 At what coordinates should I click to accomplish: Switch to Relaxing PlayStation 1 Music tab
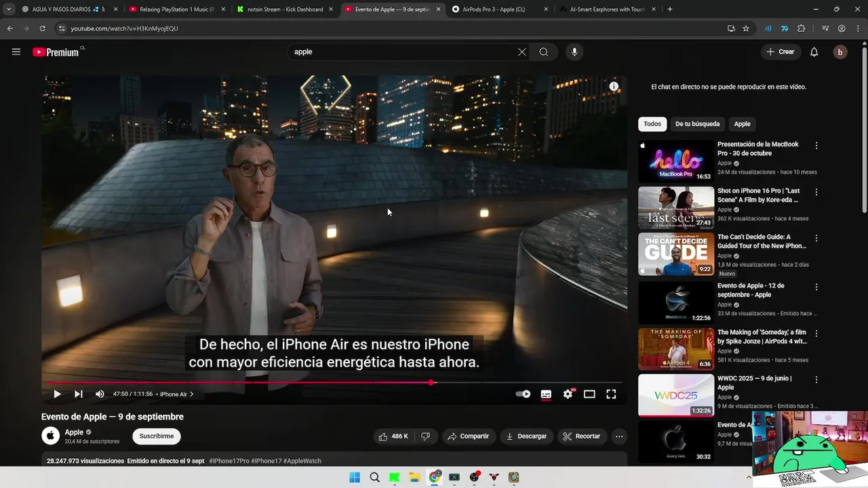(x=176, y=9)
